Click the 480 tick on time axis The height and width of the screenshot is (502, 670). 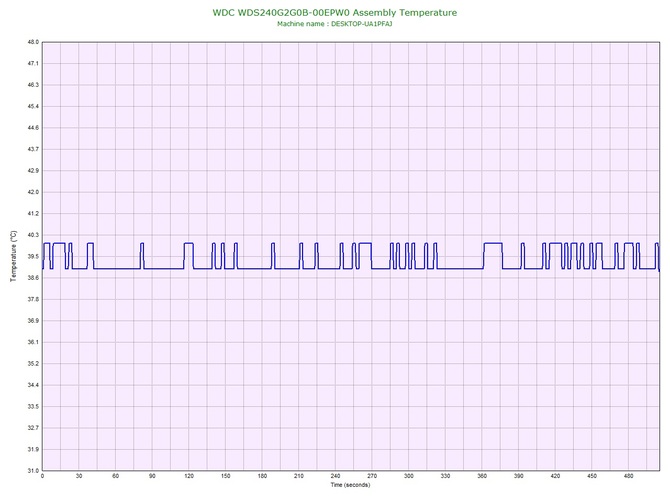629,476
